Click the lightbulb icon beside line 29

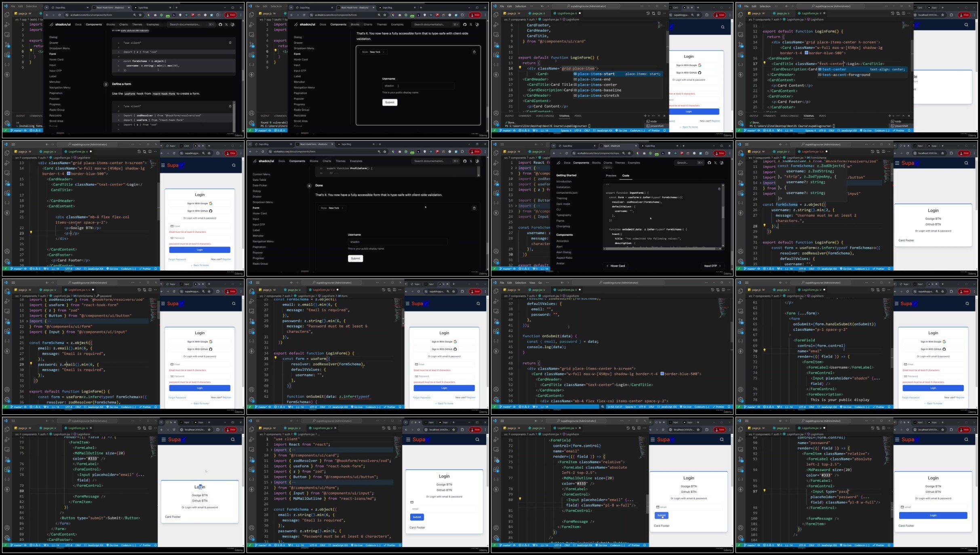pyautogui.click(x=31, y=363)
